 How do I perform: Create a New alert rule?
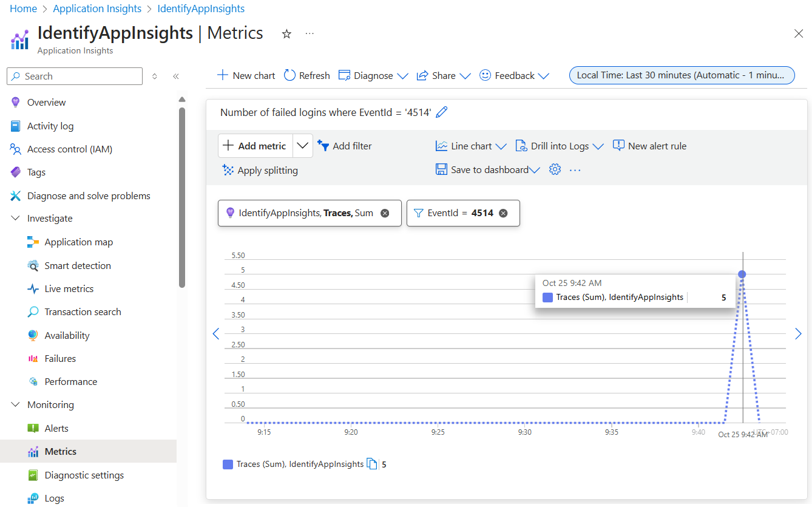tap(649, 146)
